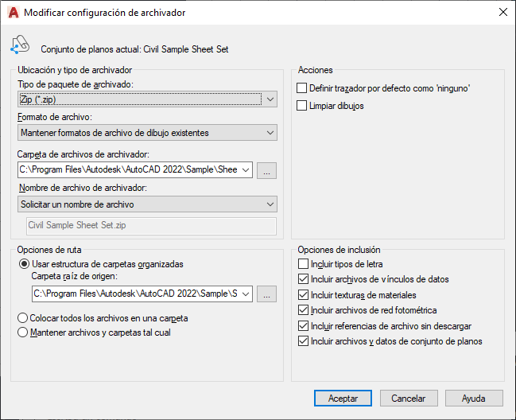516x420 pixels.
Task: Open the archive package type dropdown
Action: coord(147,99)
